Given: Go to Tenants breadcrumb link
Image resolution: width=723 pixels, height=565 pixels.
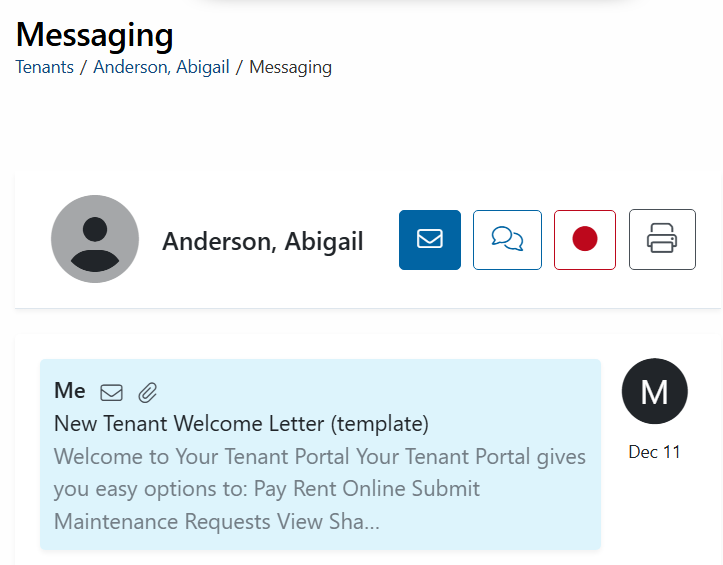Looking at the screenshot, I should pos(45,67).
